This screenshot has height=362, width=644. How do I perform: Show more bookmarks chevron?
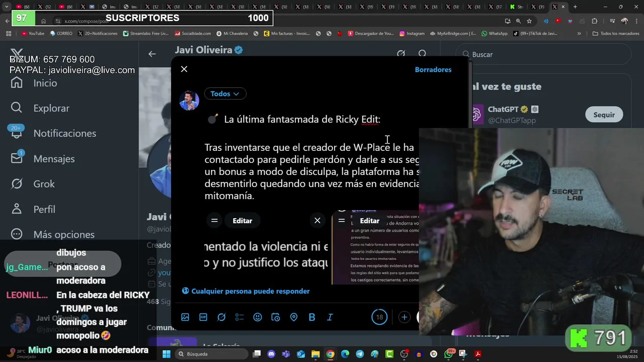tap(579, 34)
